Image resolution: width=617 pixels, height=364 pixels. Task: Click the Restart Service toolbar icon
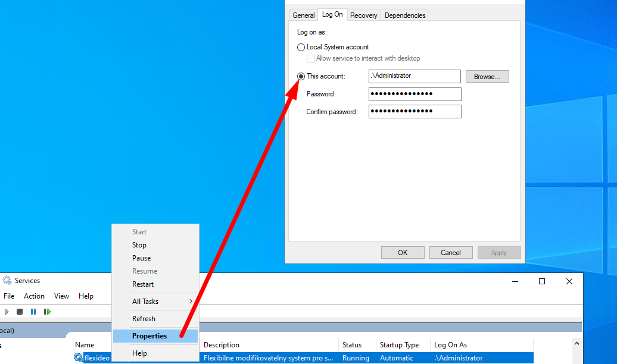47,312
